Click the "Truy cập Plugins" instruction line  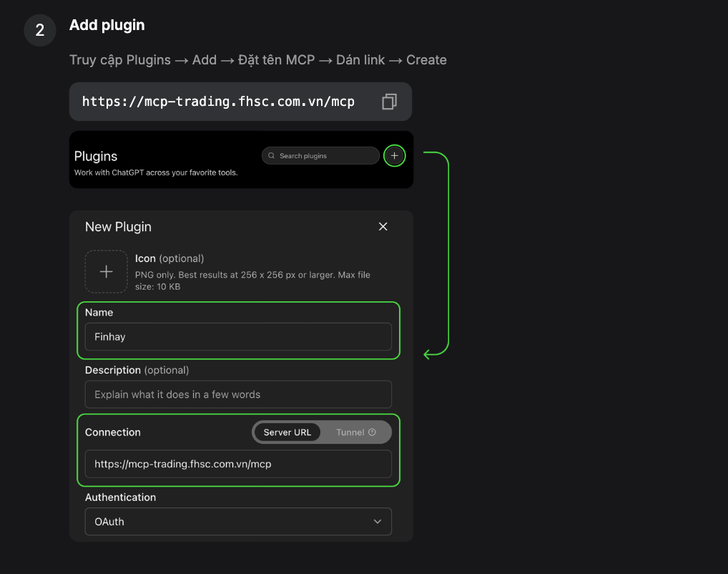257,60
